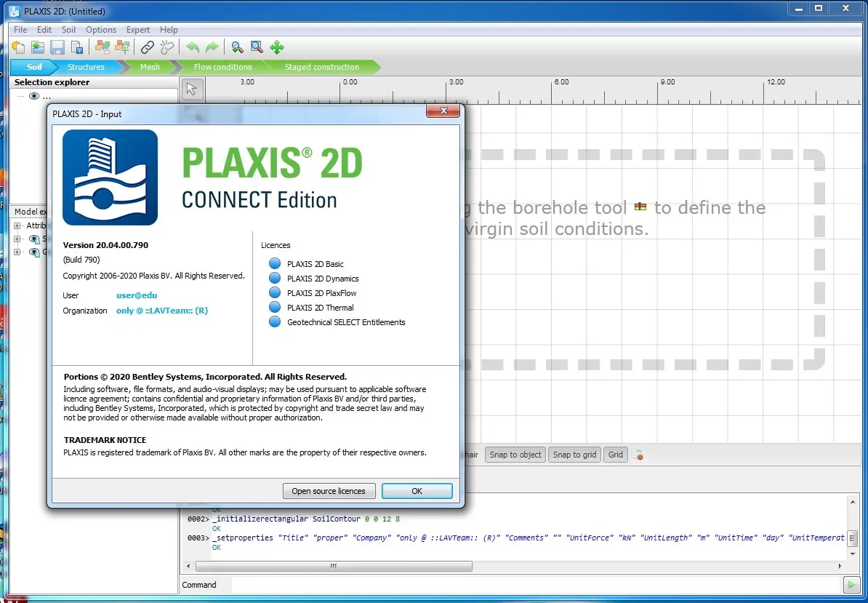
Task: Click the Selection explorer panel header
Action: pyautogui.click(x=94, y=82)
